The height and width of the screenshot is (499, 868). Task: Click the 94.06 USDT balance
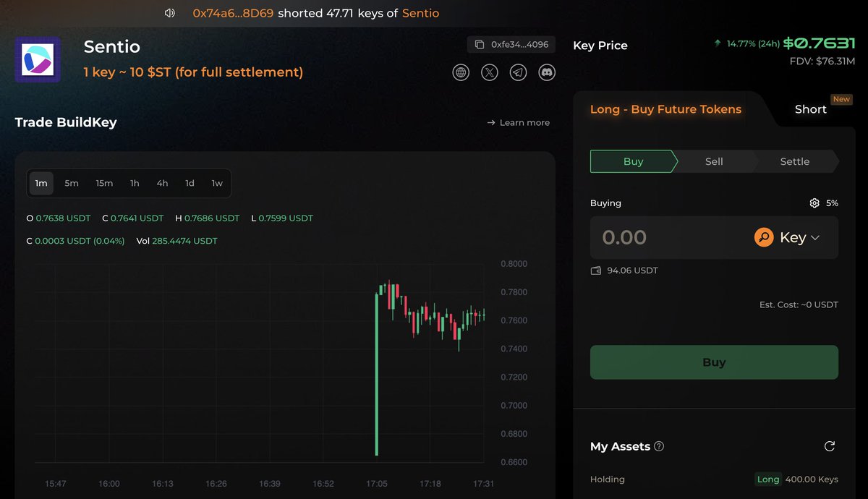point(632,270)
